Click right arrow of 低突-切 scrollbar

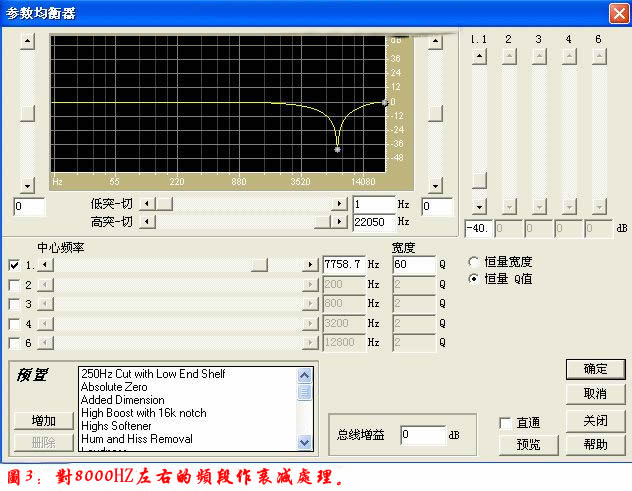pos(339,204)
